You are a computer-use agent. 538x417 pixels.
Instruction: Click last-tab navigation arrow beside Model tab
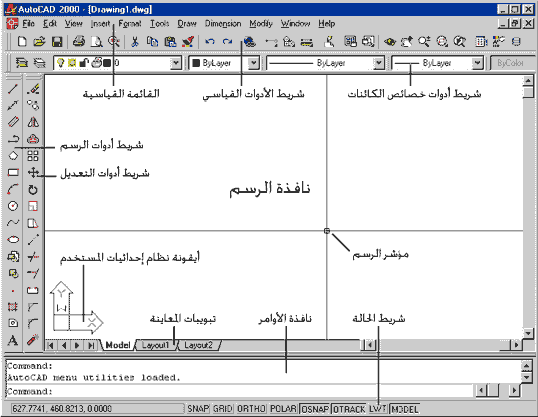[x=91, y=345]
